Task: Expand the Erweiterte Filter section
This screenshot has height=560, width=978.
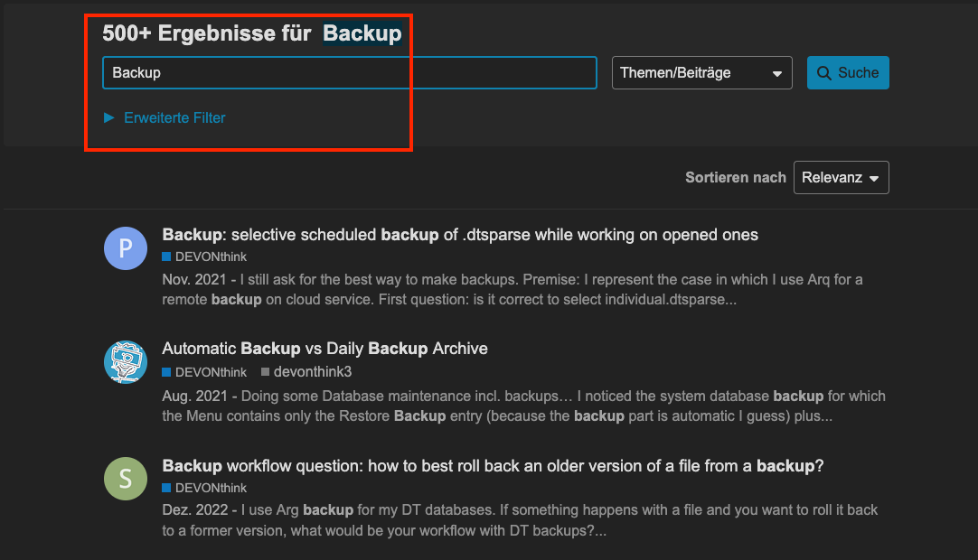Action: [165, 117]
